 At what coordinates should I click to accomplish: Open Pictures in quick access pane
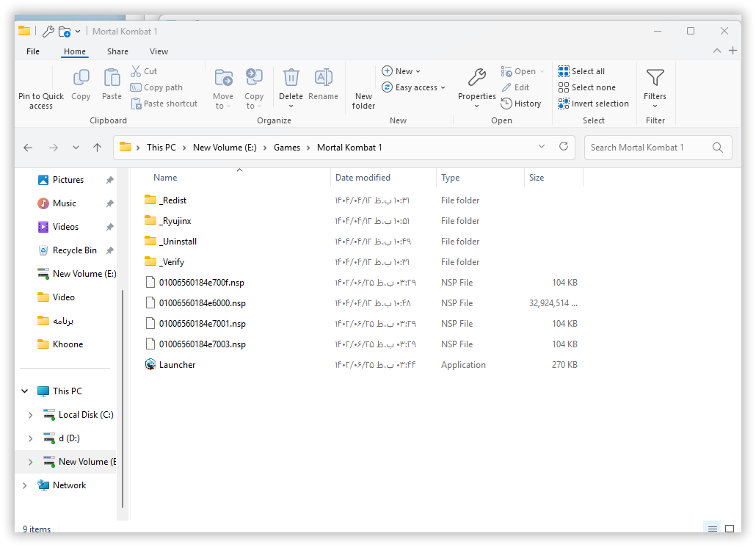[x=68, y=180]
